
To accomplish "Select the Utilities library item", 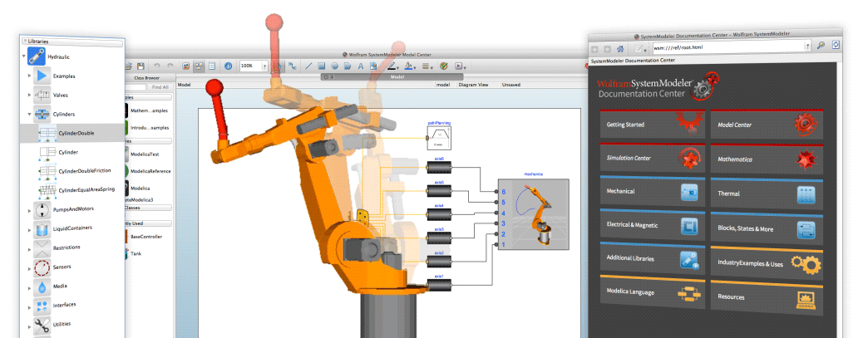I will pos(54,324).
